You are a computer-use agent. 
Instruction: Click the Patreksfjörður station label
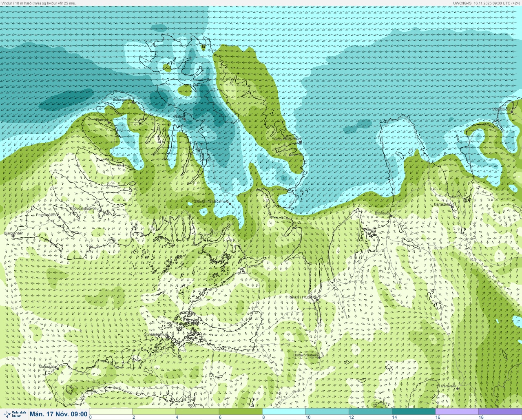[x=47, y=214]
